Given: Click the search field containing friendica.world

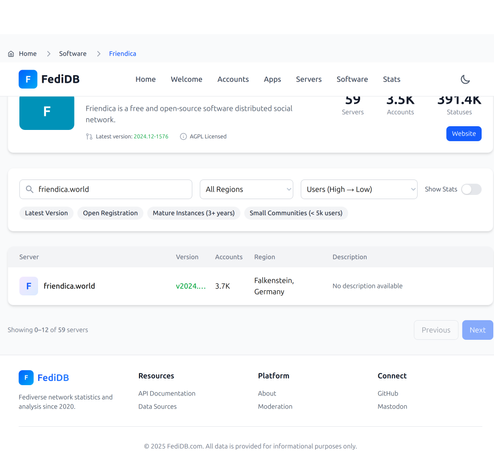Looking at the screenshot, I should [106, 189].
